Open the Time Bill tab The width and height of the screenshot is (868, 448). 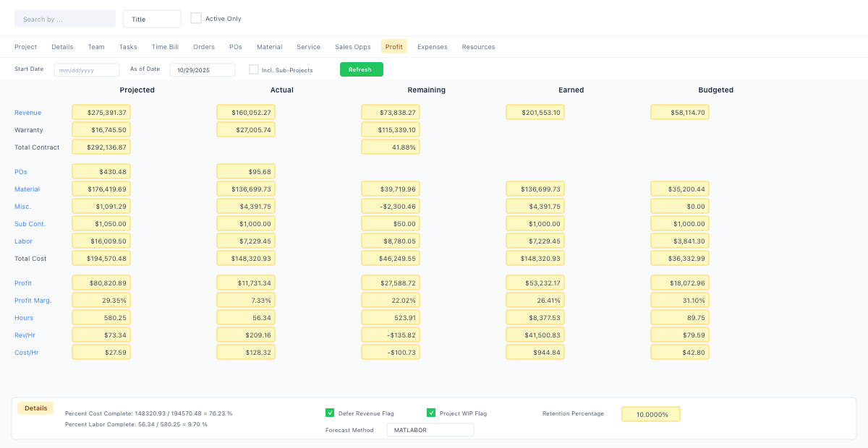click(x=165, y=47)
